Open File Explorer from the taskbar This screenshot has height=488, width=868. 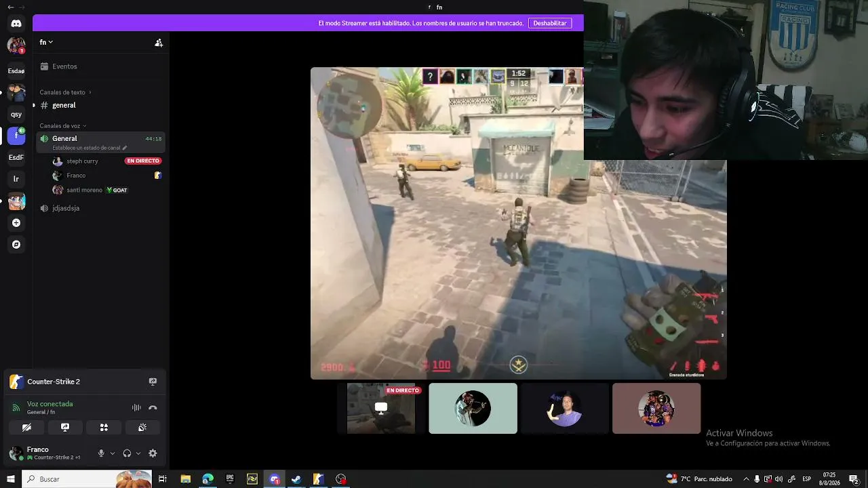185,479
